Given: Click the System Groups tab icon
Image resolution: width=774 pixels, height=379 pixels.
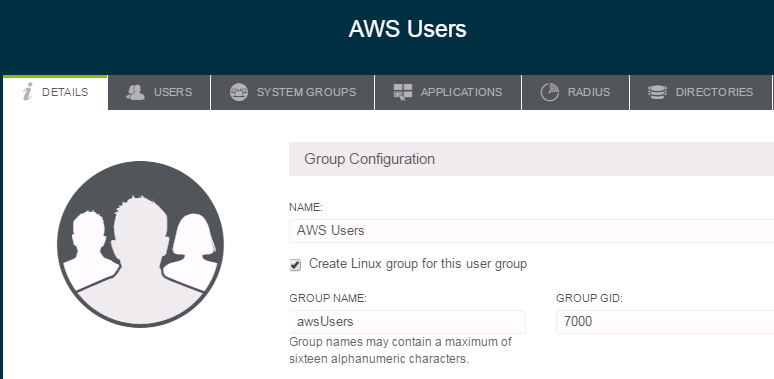Looking at the screenshot, I should click(x=239, y=92).
